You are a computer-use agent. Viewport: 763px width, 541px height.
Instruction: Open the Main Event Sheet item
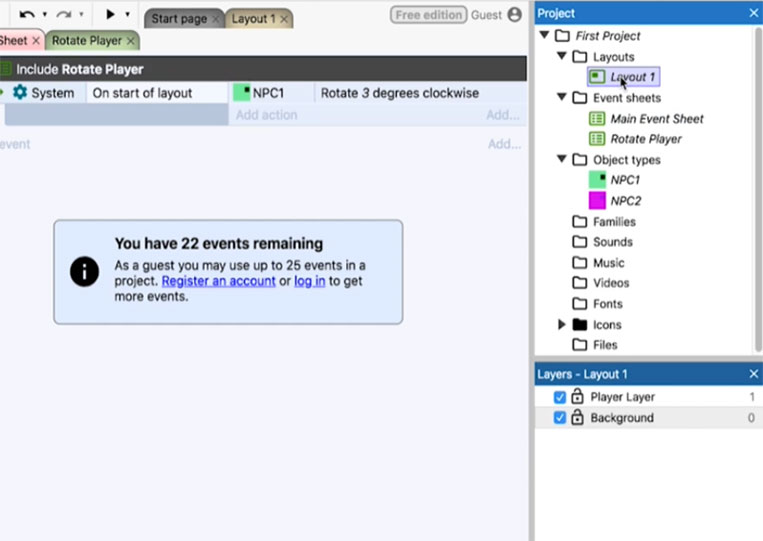click(657, 119)
